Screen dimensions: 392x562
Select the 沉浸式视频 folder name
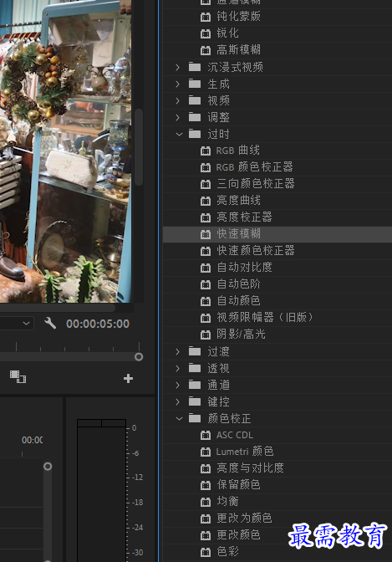point(236,67)
